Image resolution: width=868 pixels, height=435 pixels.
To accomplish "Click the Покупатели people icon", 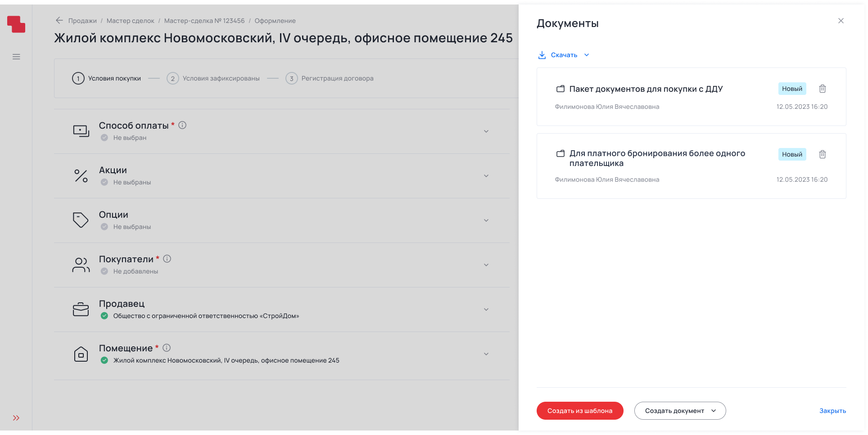I will 81,265.
